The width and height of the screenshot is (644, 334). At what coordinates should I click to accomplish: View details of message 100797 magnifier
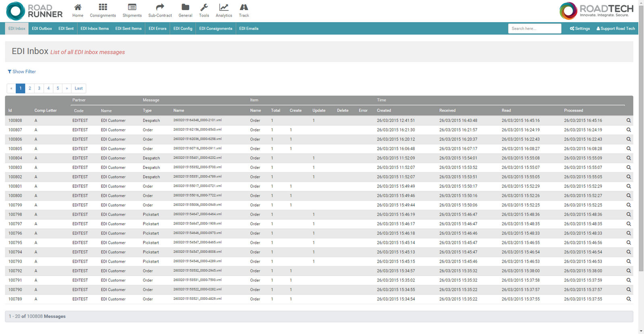[x=628, y=224]
